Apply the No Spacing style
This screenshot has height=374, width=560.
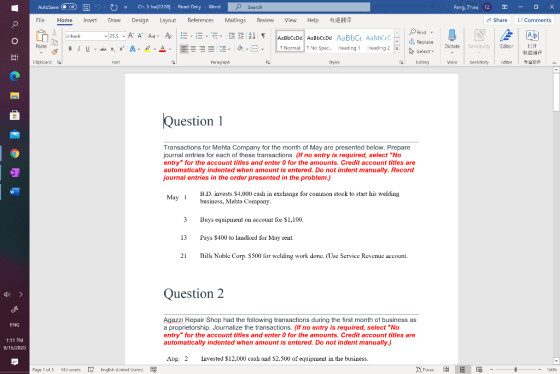coord(319,41)
